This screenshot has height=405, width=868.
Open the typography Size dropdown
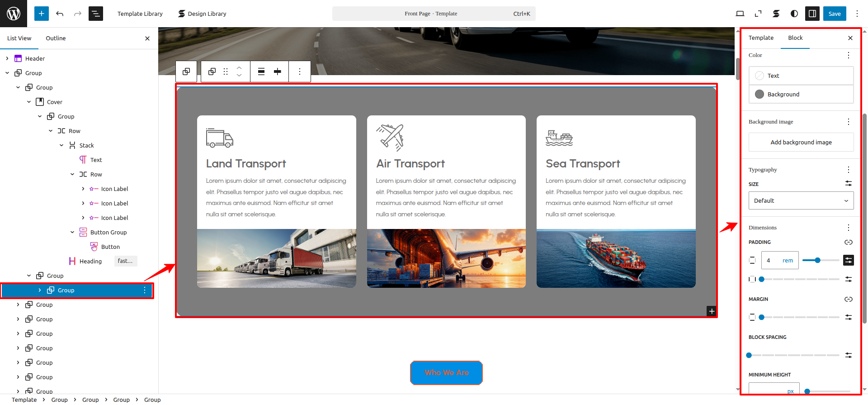801,200
